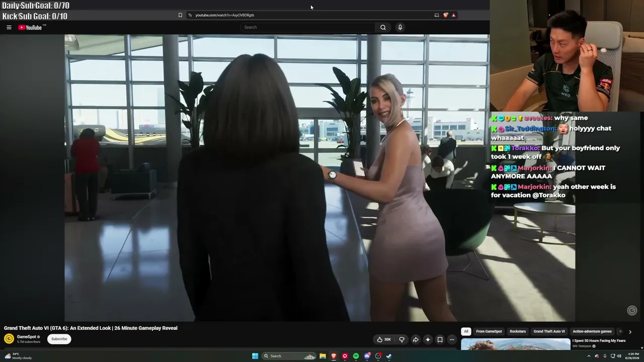This screenshot has height=362, width=644.
Task: Like the video with 30K likes
Action: (384, 339)
